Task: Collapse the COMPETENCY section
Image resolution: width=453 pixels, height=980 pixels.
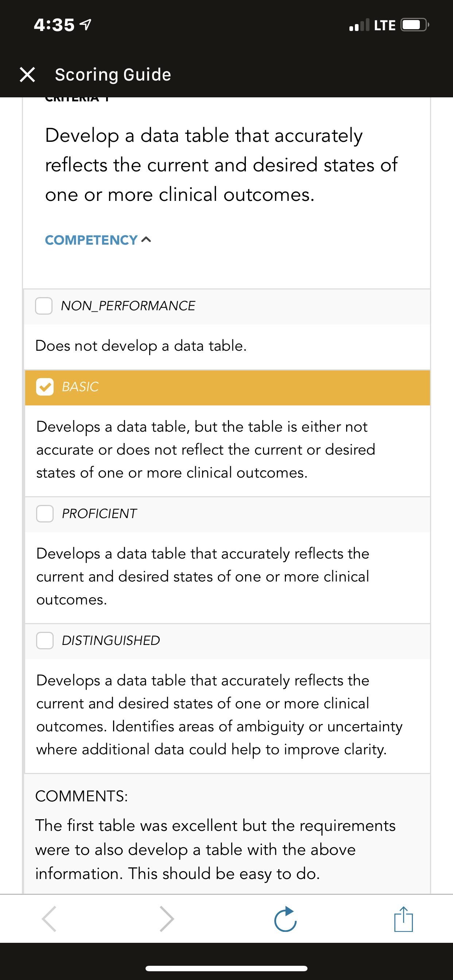Action: click(x=98, y=240)
